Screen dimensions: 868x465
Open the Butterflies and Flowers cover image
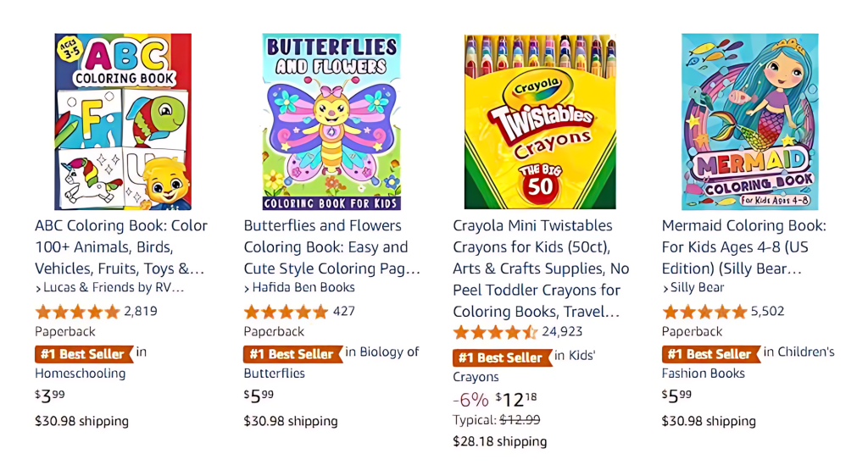click(x=331, y=122)
